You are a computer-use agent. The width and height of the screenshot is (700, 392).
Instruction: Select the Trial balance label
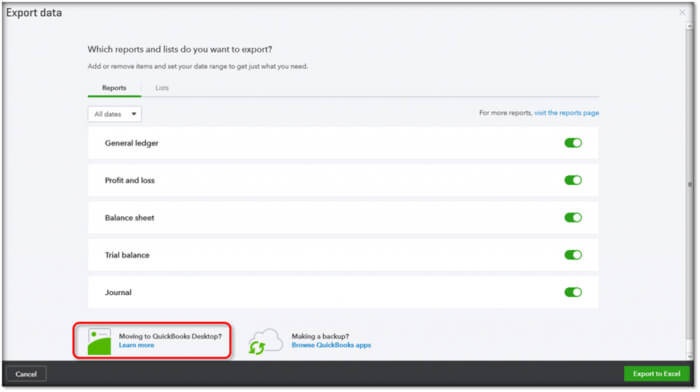click(x=127, y=255)
